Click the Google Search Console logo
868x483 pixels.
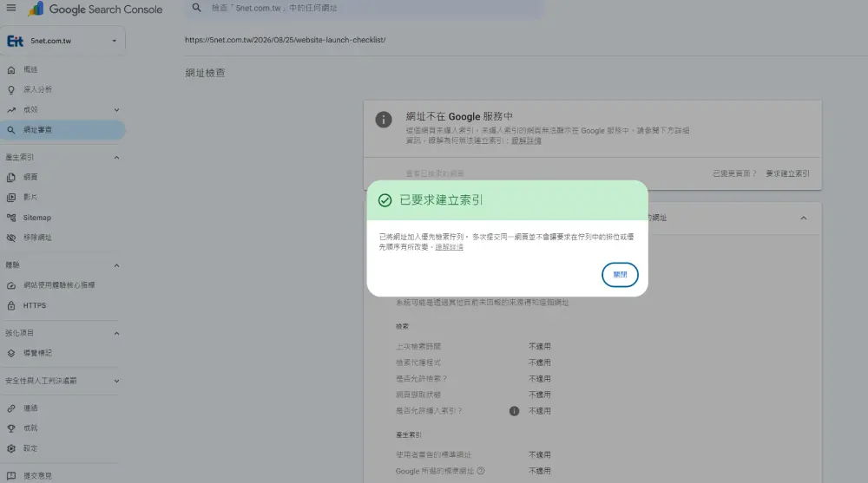(x=95, y=9)
